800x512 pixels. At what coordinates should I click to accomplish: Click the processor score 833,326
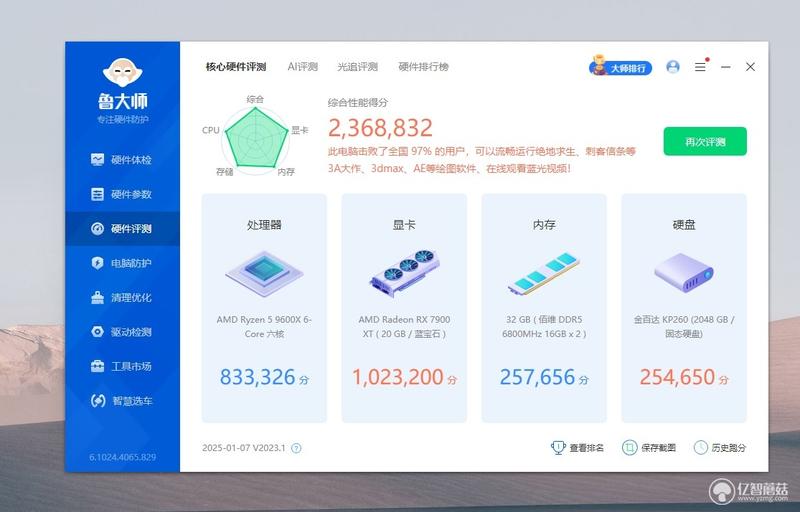click(258, 377)
